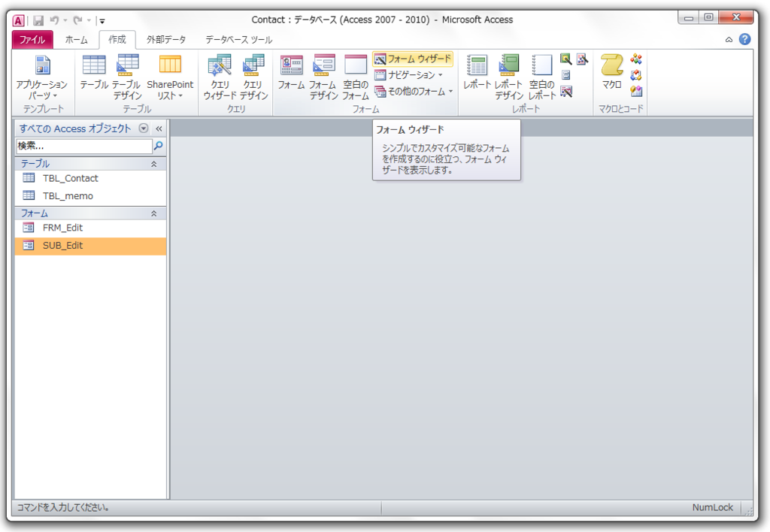Open the SharePoint リスト menu
Screen dimensions: 770x532
pyautogui.click(x=170, y=77)
